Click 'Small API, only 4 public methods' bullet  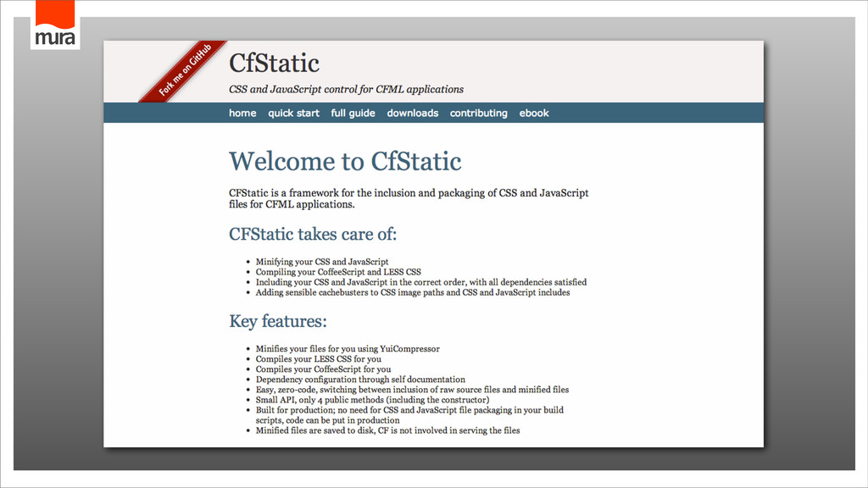point(372,400)
